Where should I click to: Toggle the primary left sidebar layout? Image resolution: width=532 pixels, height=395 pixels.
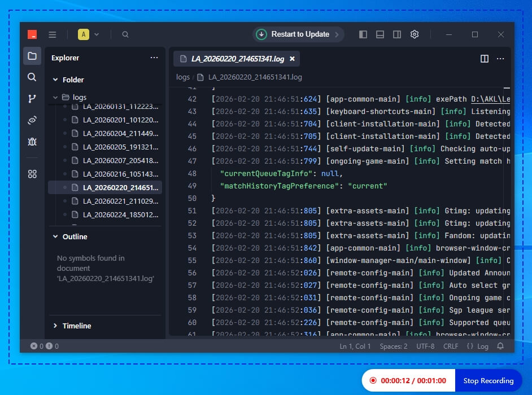[363, 34]
